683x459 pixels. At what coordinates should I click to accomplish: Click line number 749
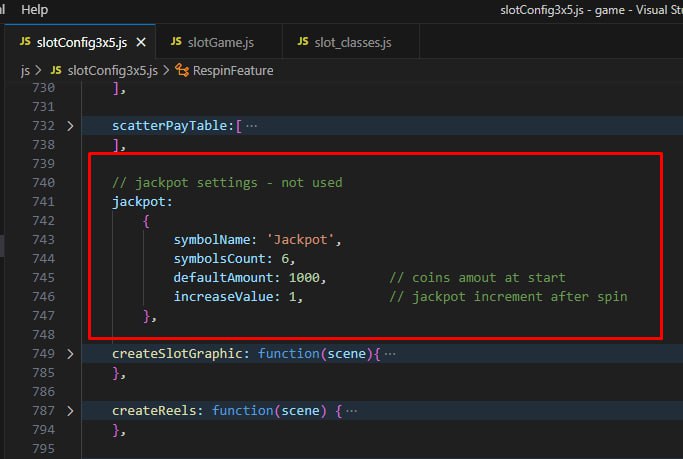tap(44, 354)
